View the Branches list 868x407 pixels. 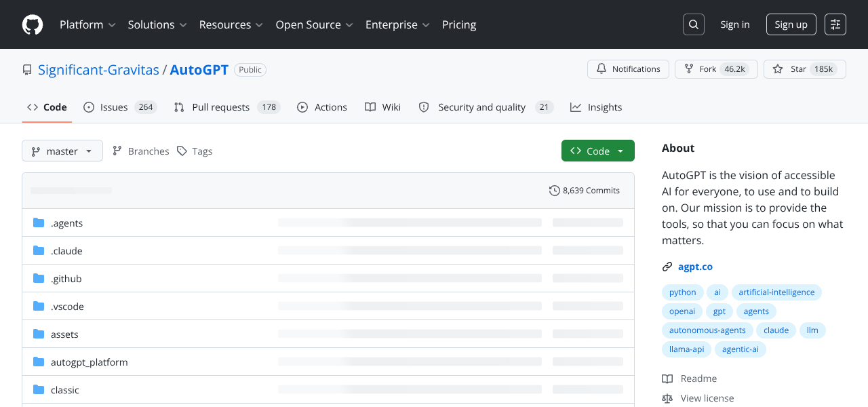(140, 151)
